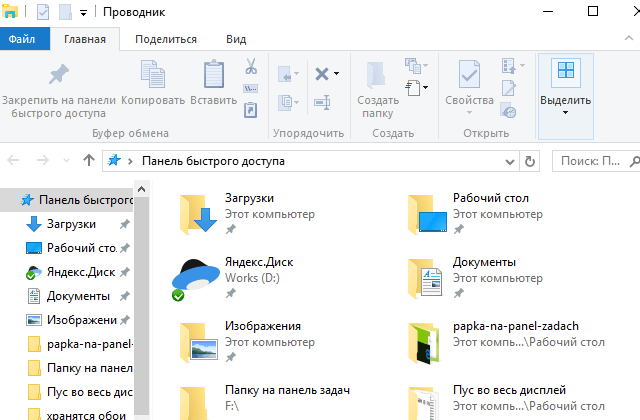Expand the Выделить dropdown arrow

pos(565,113)
